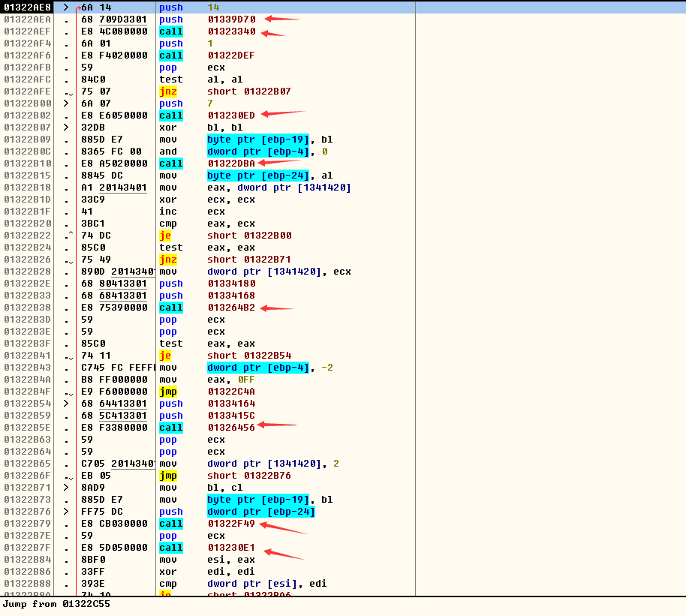Click 'eax, dword ptr [1341420]' operand
The width and height of the screenshot is (686, 616).
[278, 188]
